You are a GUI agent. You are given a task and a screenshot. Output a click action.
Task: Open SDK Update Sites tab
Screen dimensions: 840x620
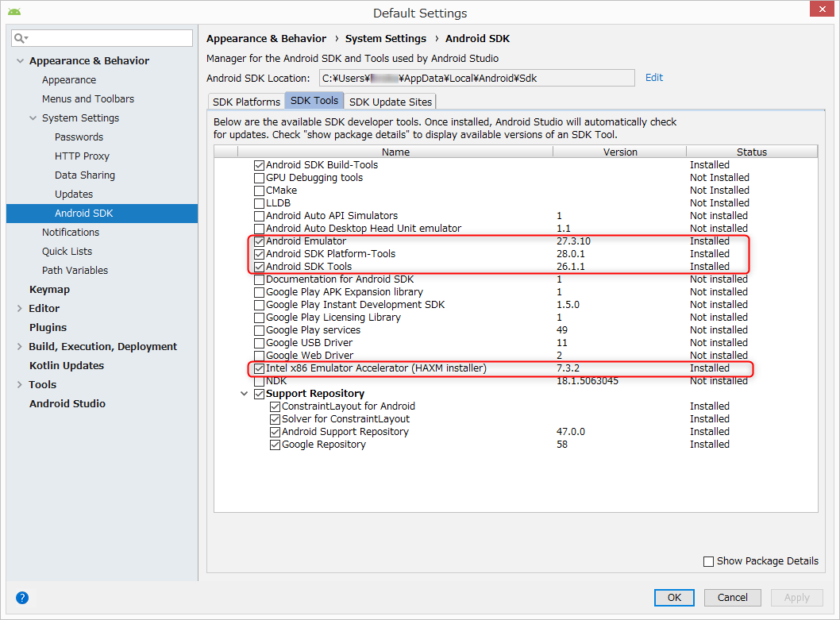[391, 102]
